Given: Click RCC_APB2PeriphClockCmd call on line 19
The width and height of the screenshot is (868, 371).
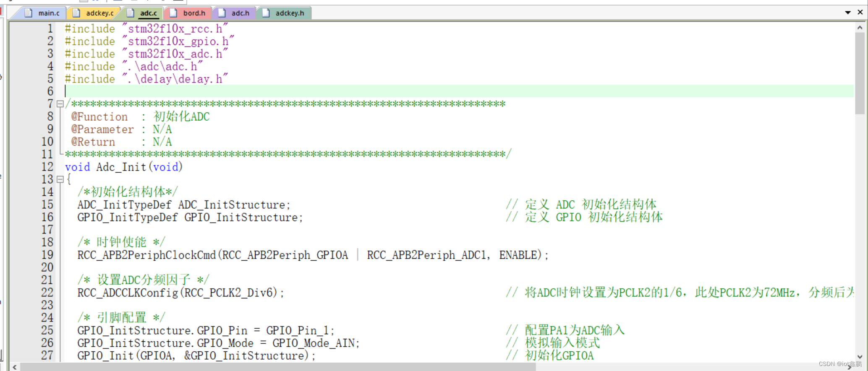Looking at the screenshot, I should [146, 255].
